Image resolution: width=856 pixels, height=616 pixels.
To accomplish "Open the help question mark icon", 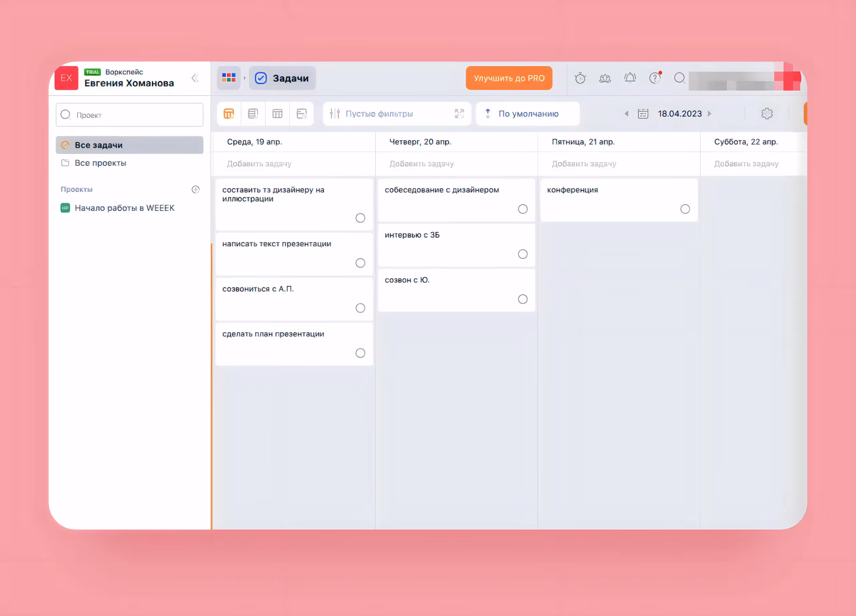I will click(x=654, y=78).
